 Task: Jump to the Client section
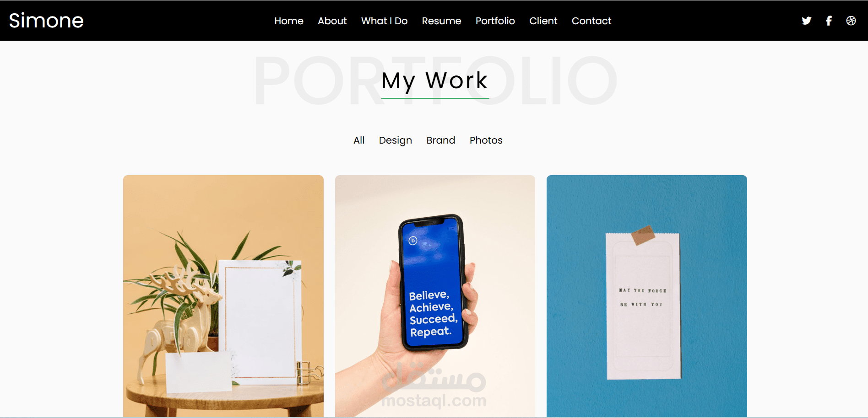pos(543,21)
